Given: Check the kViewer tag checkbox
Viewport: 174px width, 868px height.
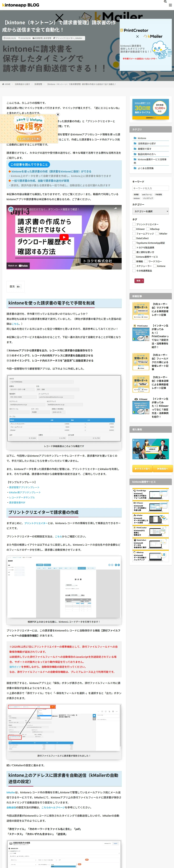Looking at the screenshot, I should (134, 229).
